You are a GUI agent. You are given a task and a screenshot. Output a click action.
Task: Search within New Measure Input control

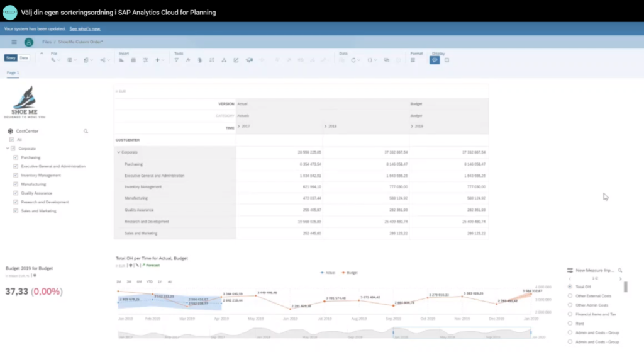pos(619,270)
